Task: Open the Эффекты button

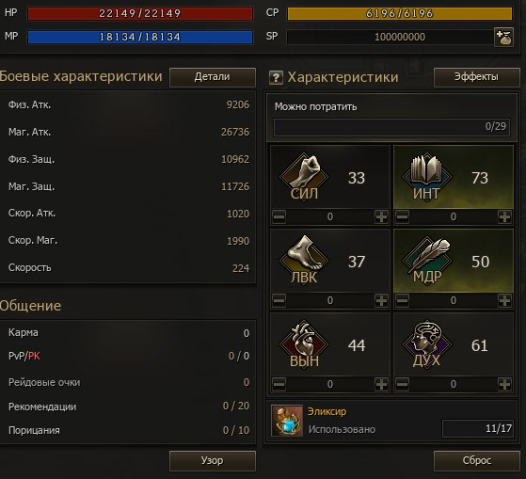Action: click(477, 77)
